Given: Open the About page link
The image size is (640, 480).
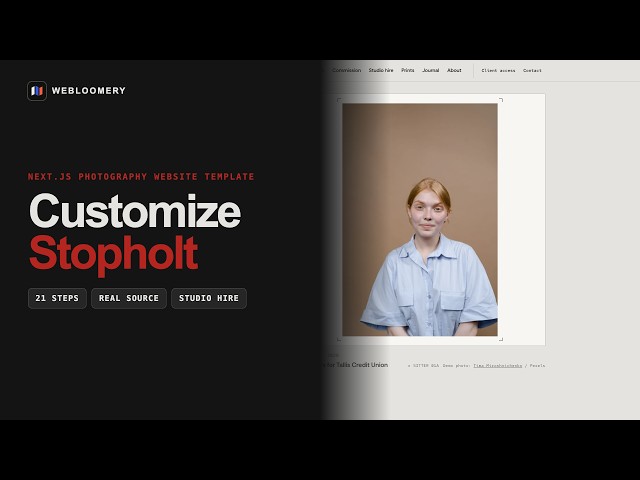Looking at the screenshot, I should 454,70.
